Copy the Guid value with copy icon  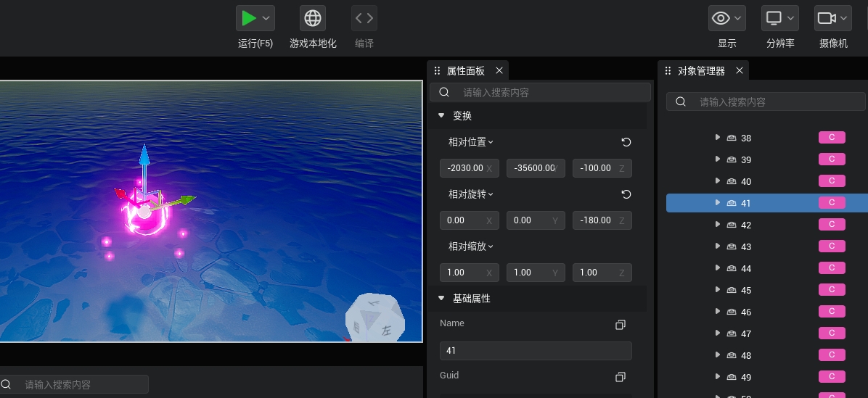pyautogui.click(x=620, y=377)
